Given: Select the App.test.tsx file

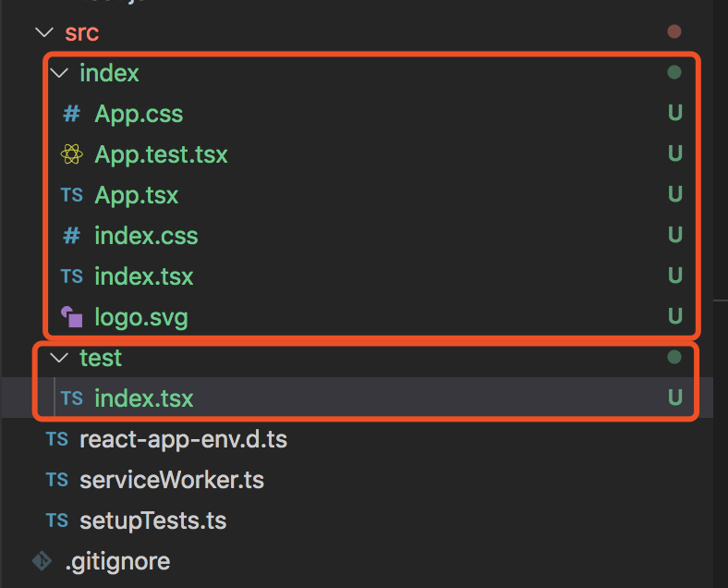Looking at the screenshot, I should [161, 154].
